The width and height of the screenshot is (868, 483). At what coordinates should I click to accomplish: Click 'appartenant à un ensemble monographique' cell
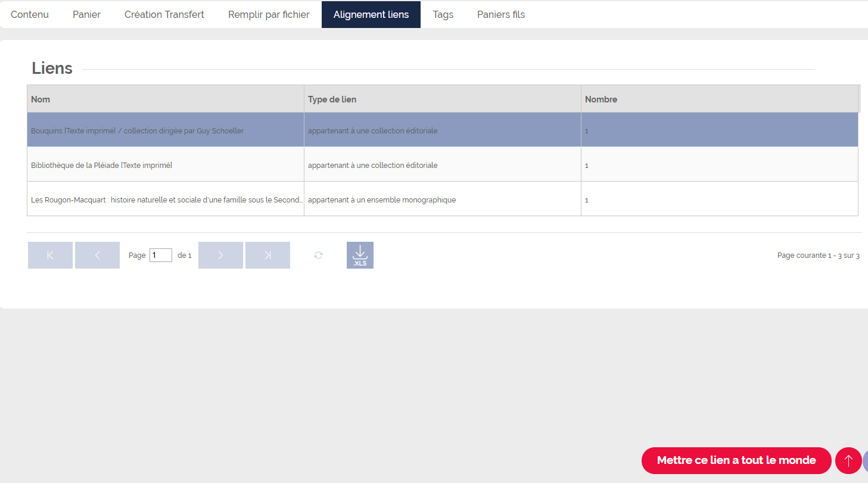click(x=443, y=199)
